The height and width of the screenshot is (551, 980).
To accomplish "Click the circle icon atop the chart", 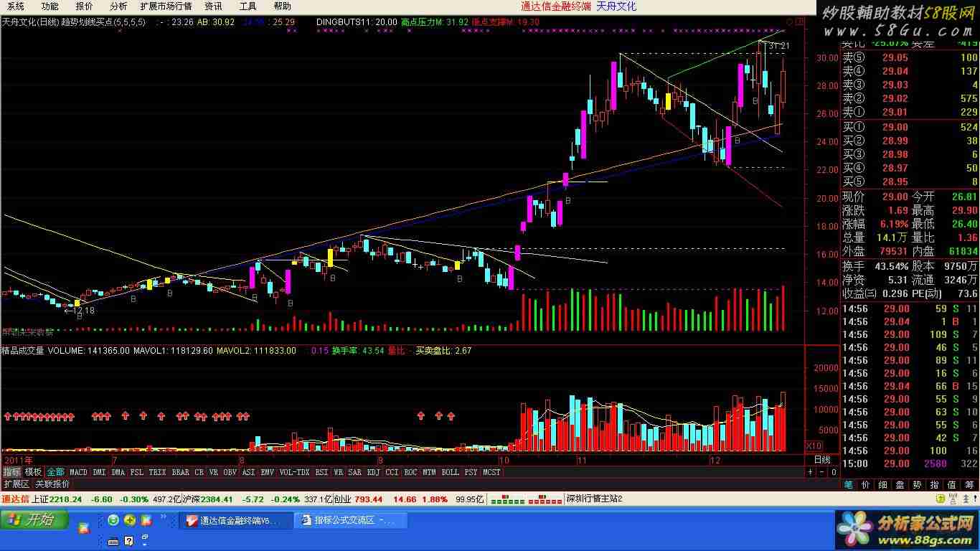I will click(x=790, y=22).
